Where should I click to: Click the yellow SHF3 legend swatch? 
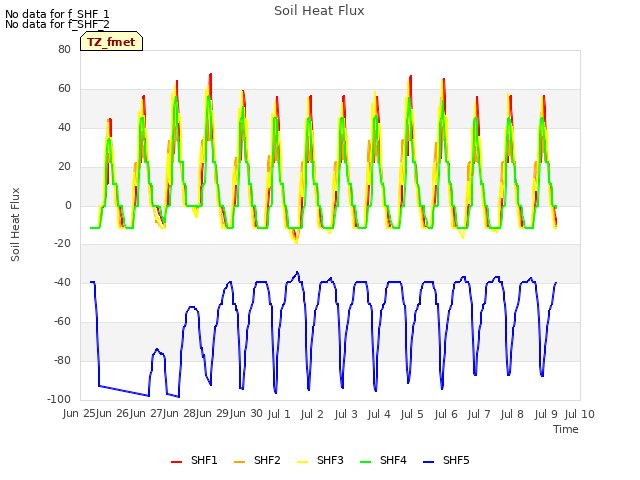click(302, 462)
